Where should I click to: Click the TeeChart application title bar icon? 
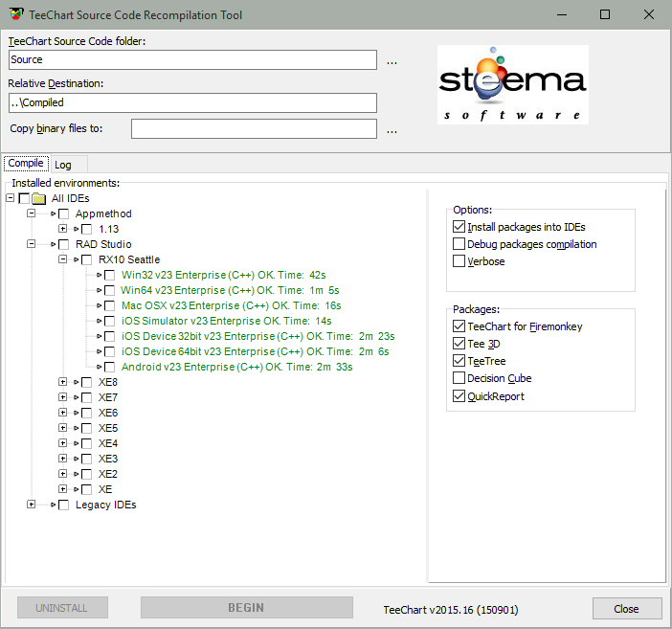click(16, 14)
